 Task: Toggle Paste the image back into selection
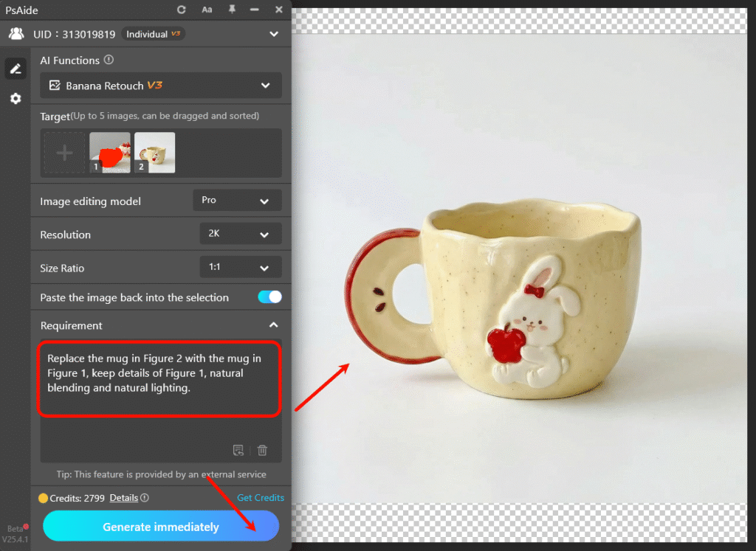tap(269, 297)
